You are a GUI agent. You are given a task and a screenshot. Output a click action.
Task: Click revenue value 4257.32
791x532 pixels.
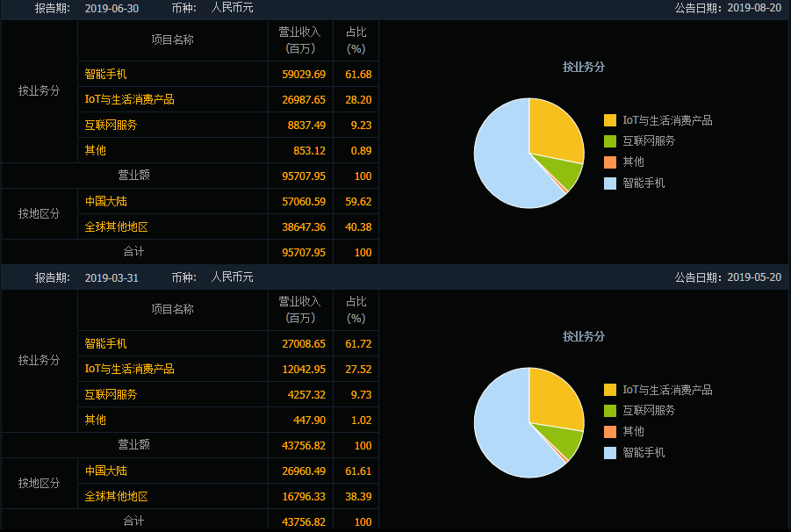(x=306, y=395)
